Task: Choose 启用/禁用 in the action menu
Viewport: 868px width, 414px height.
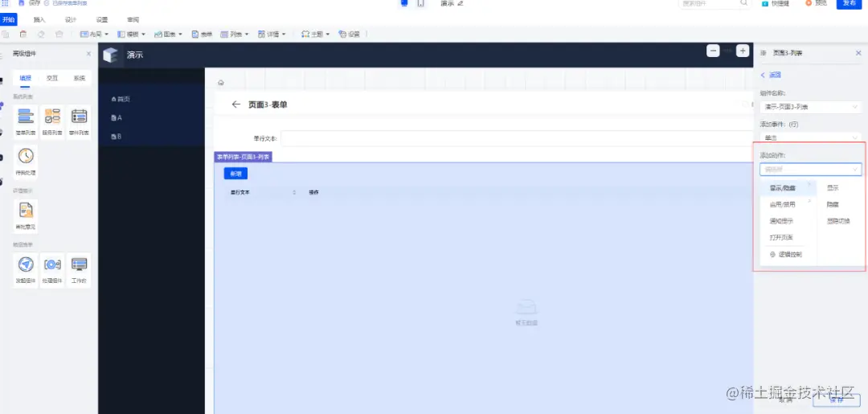Action: [788, 205]
